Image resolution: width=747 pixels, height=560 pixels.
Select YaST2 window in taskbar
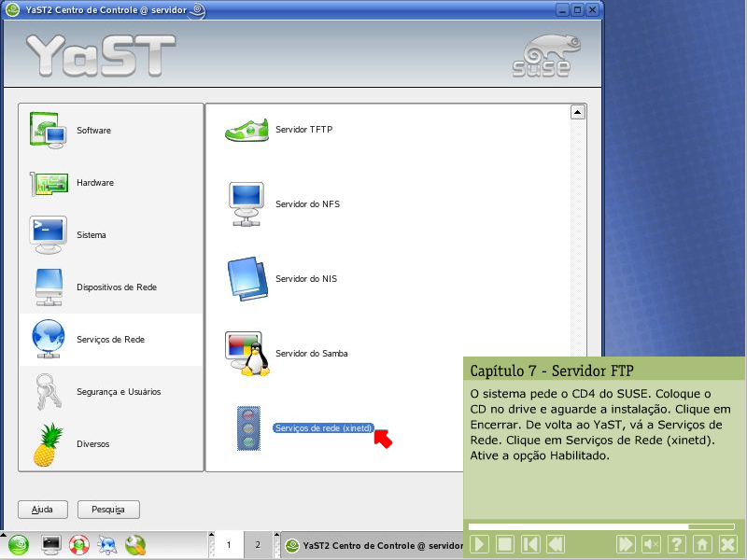(x=373, y=545)
